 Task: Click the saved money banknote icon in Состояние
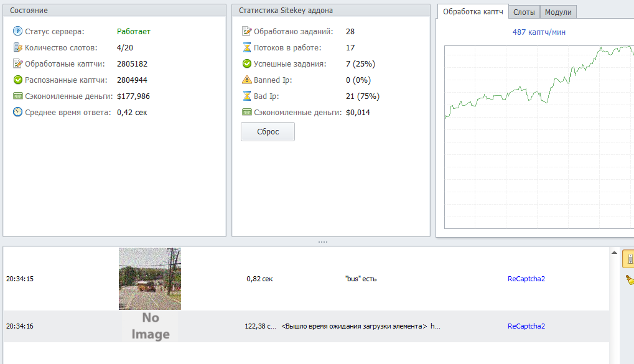tap(17, 96)
